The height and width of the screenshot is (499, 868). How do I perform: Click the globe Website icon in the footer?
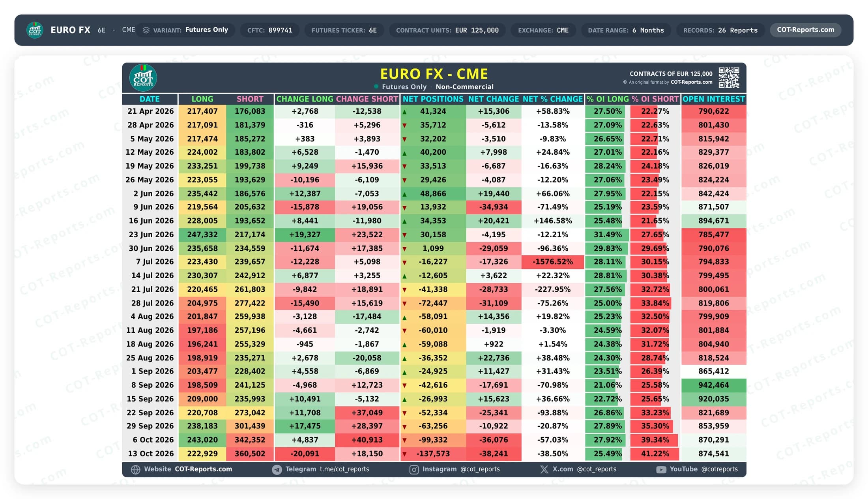136,469
